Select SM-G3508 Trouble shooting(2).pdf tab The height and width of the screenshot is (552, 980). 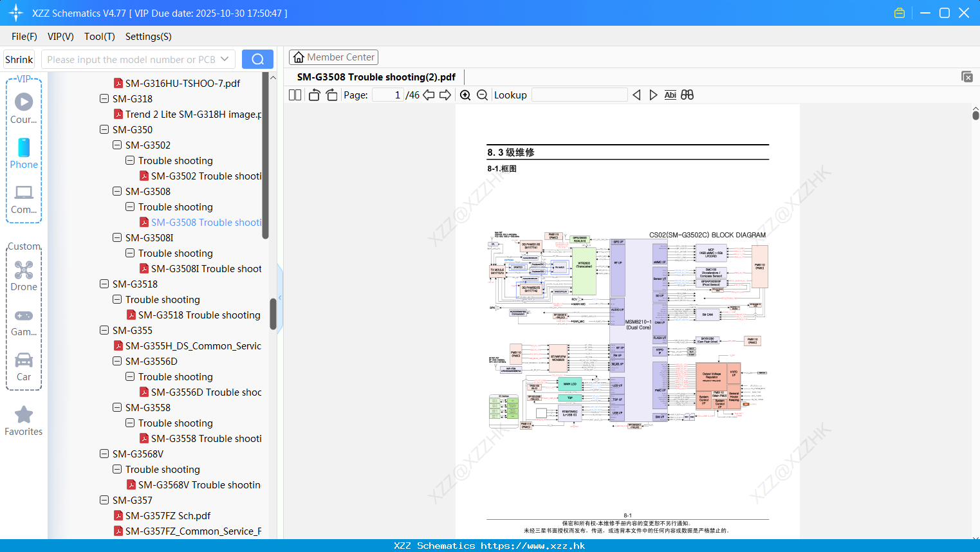pos(376,77)
